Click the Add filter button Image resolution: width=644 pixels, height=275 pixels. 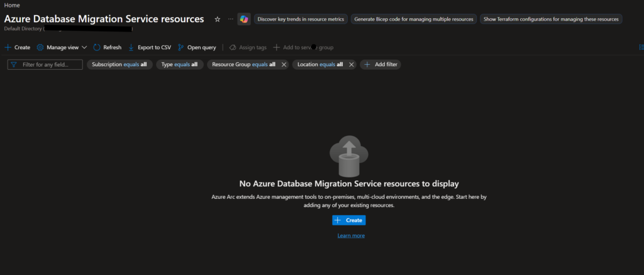pos(380,64)
